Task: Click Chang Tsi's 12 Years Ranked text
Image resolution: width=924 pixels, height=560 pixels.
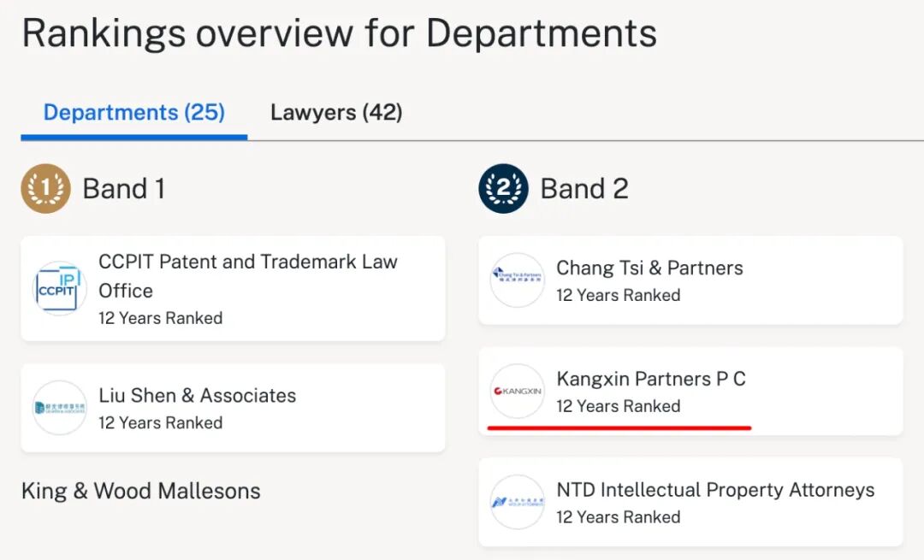Action: point(619,295)
